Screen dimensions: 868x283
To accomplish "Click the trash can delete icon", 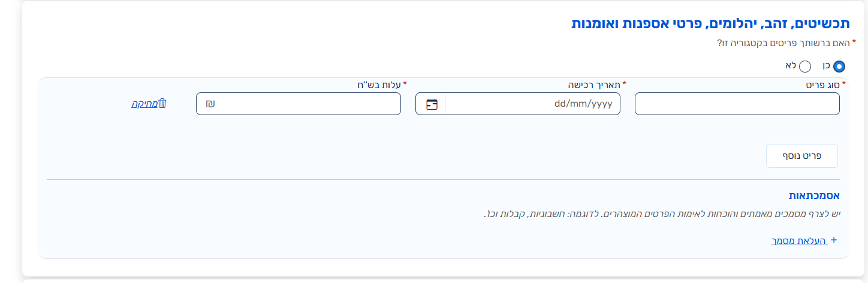I will pyautogui.click(x=162, y=103).
